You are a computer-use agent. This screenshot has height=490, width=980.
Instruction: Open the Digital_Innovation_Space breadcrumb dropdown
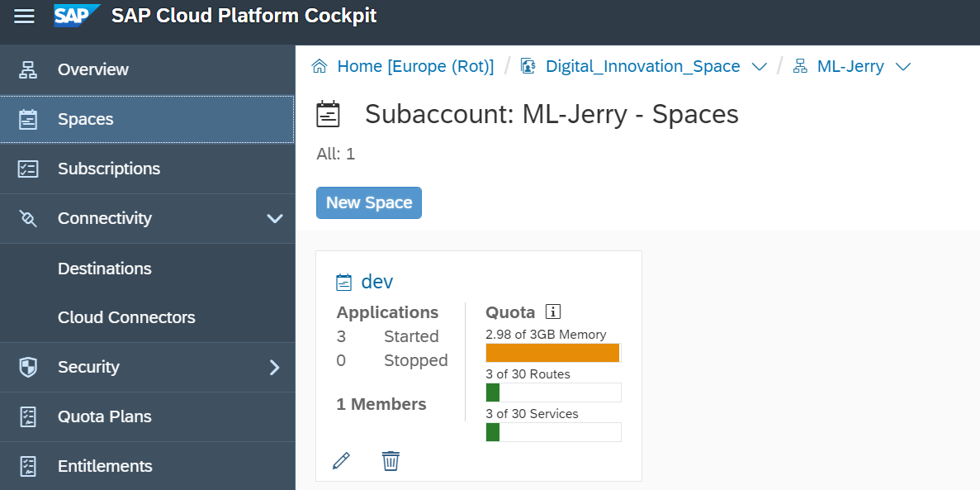pos(760,67)
